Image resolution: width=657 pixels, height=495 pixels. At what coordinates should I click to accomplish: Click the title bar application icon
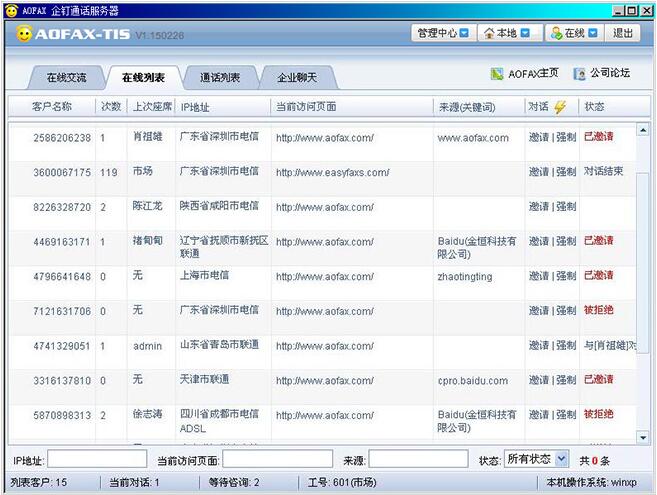[x=10, y=10]
